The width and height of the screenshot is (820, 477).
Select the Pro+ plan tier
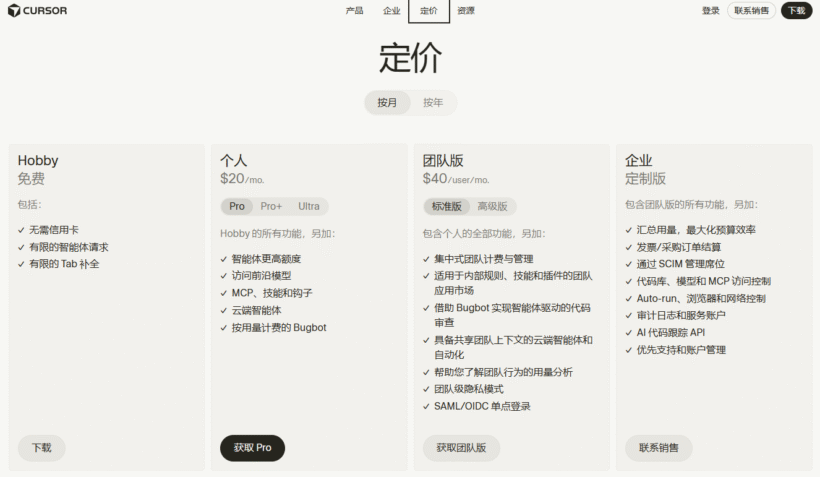click(x=271, y=206)
